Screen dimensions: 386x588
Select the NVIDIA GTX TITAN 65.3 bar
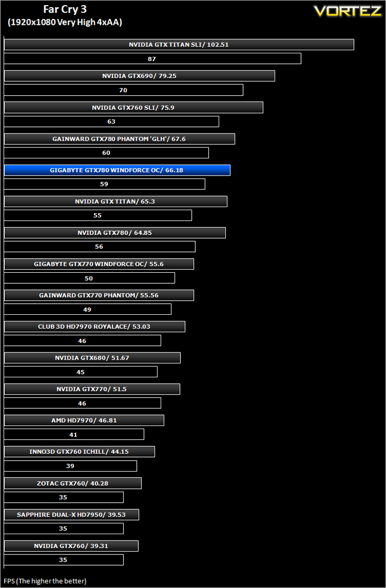point(116,201)
